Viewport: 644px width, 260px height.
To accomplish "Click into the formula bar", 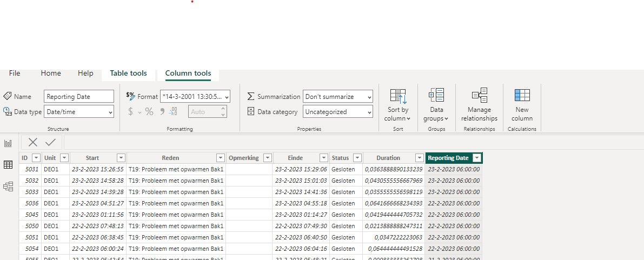I will [x=353, y=143].
